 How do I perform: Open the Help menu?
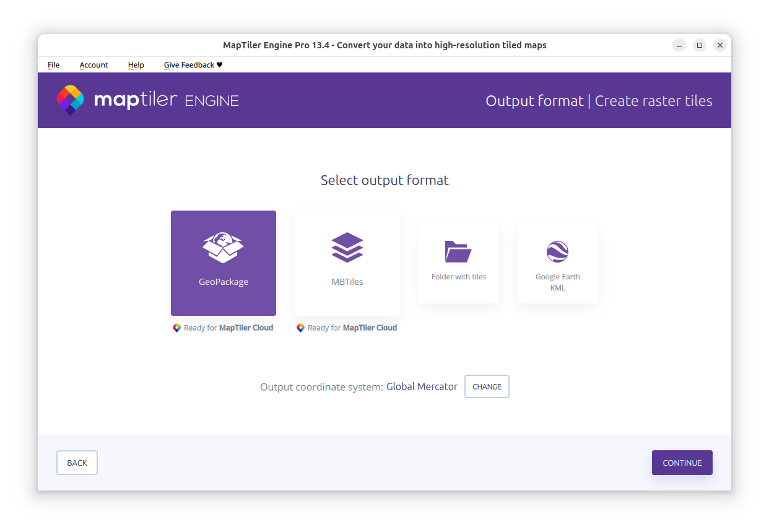pos(136,64)
